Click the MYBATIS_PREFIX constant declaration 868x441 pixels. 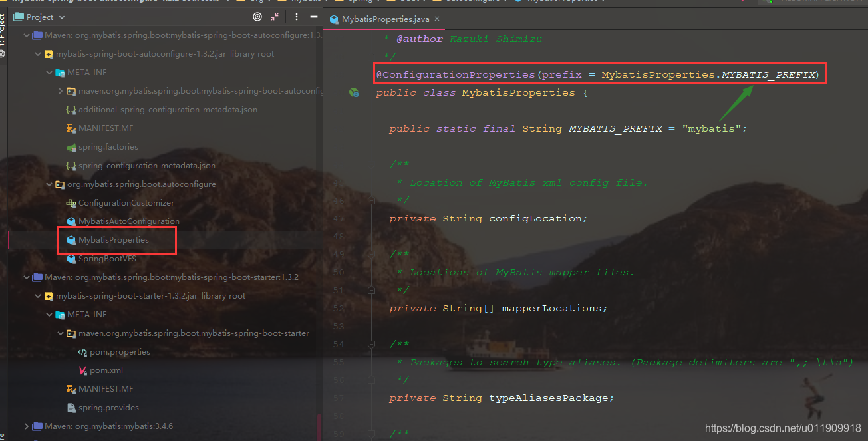(x=615, y=128)
